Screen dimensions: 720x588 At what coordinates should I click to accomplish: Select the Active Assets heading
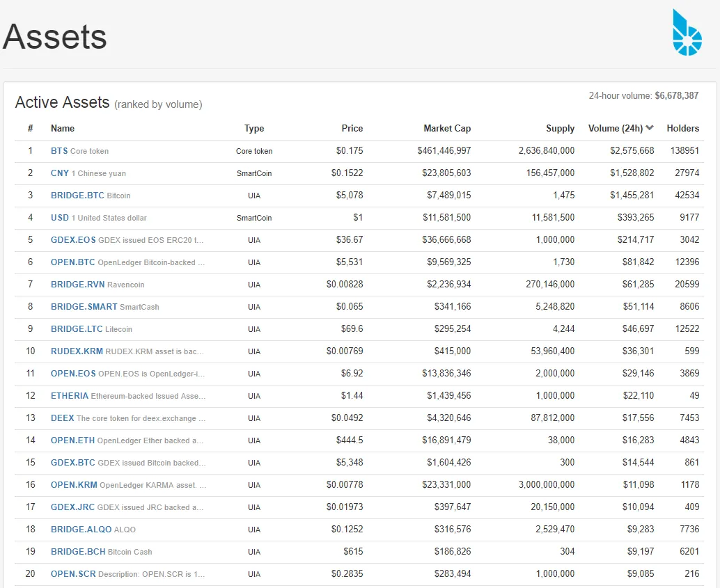point(63,102)
